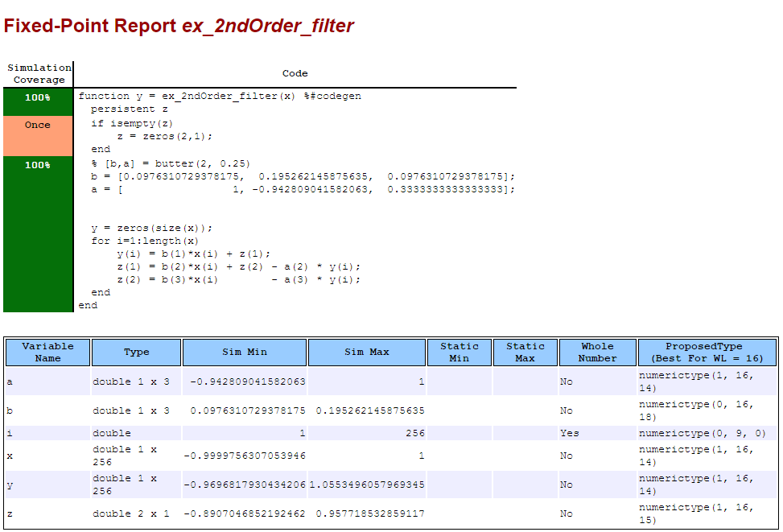Click the Fixed-Point Report ex_2ndOrder_filter title
783x532 pixels.
179,26
